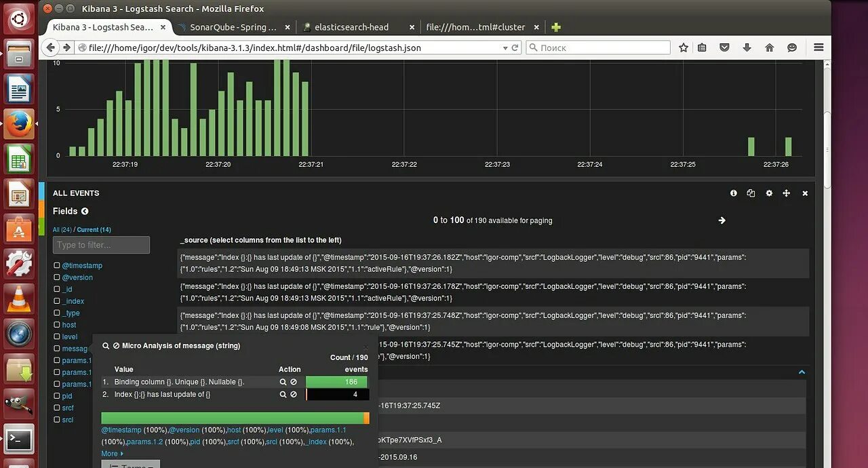Exclude 'Binding column' value ban icon
868x468 pixels.
point(294,382)
